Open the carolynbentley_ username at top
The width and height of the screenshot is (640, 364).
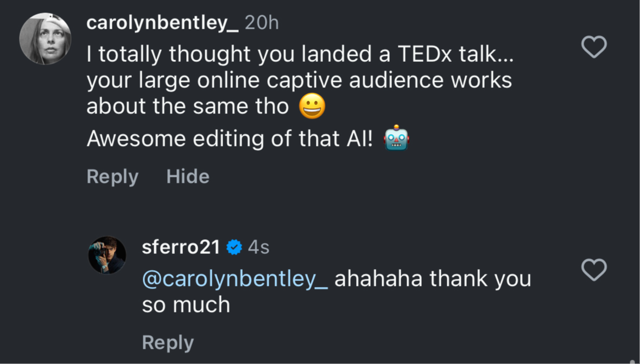162,23
